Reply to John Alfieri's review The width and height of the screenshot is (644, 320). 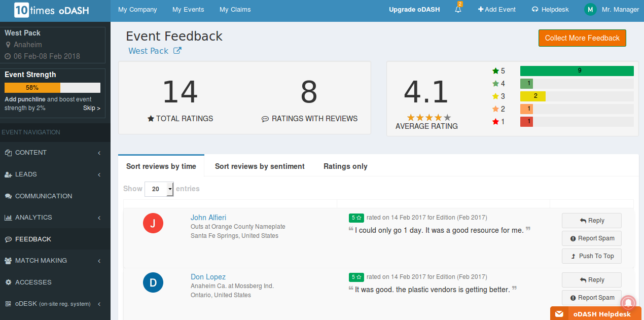[591, 221]
